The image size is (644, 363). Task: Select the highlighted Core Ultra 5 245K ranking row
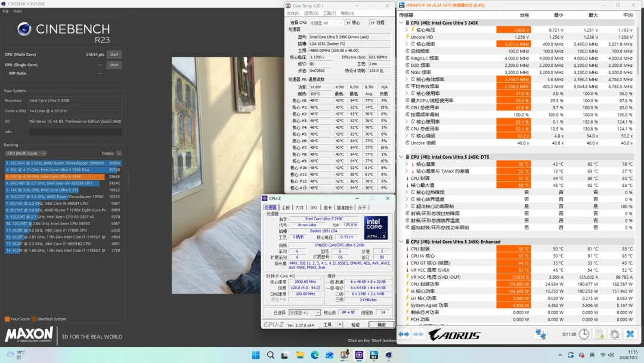click(63, 176)
